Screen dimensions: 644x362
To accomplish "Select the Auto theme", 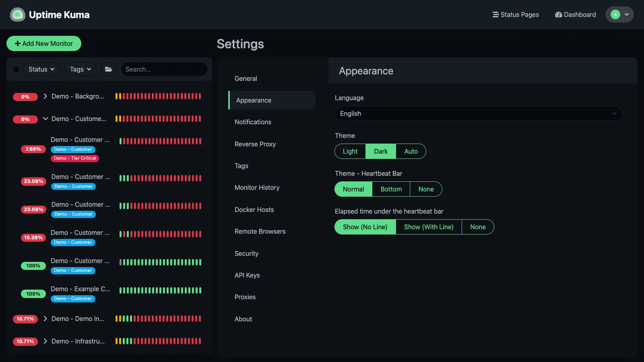I will (411, 151).
